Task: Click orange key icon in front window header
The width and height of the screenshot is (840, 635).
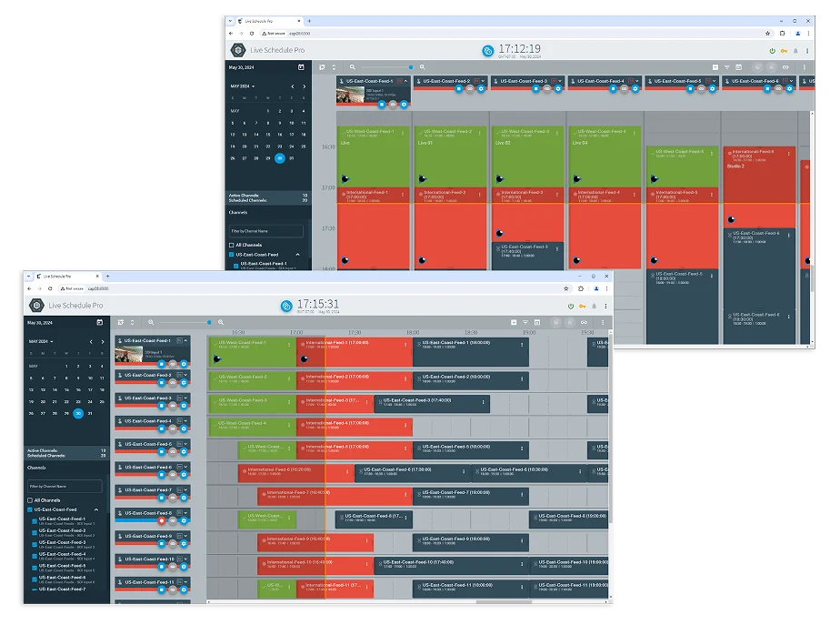Action: (583, 307)
